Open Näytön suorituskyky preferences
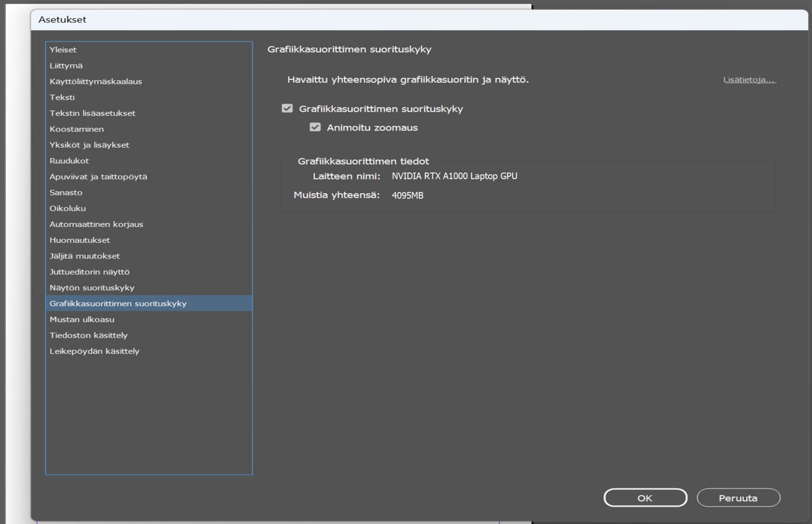 [92, 288]
